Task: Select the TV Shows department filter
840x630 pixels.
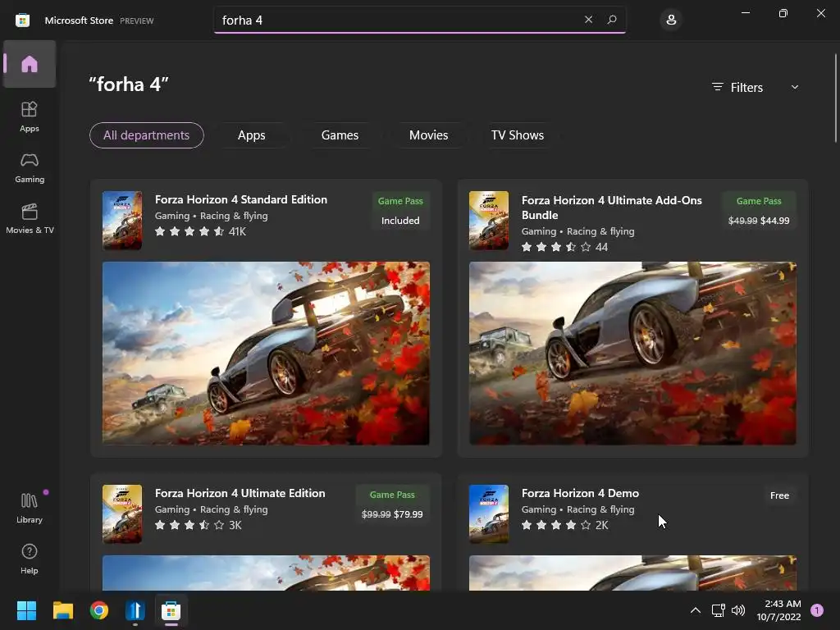Action: coord(518,135)
